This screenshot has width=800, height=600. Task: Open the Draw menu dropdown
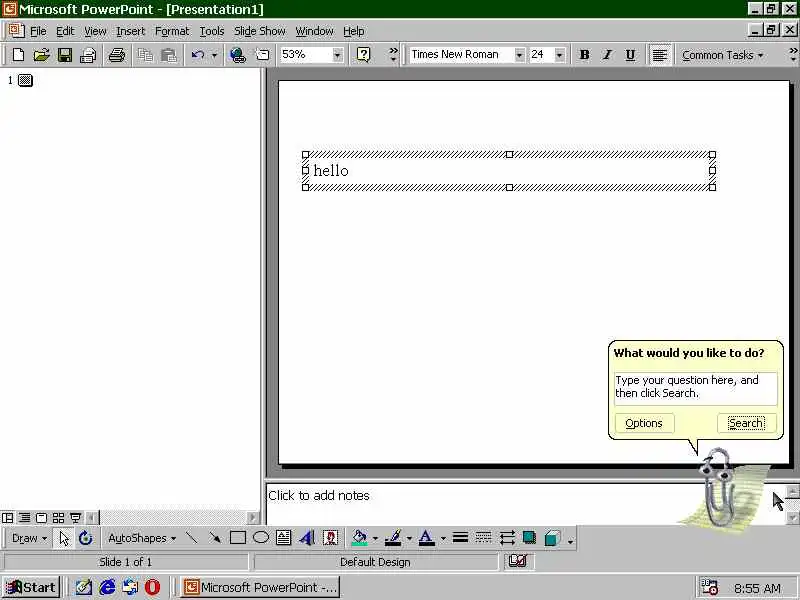click(29, 538)
